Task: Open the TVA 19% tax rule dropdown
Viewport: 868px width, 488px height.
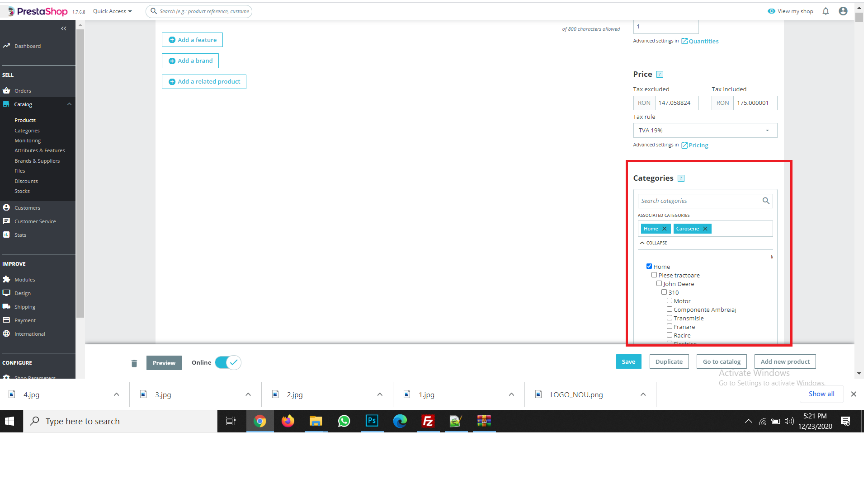Action: (705, 130)
